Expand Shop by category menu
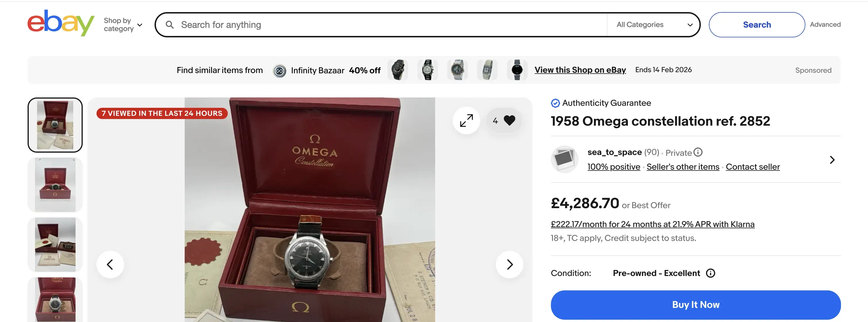This screenshot has height=322, width=868. (123, 25)
